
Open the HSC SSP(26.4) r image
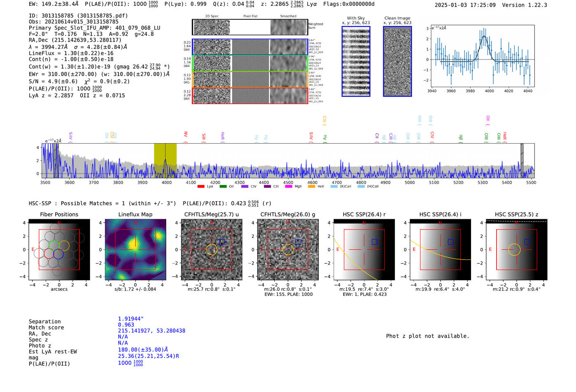364,250
